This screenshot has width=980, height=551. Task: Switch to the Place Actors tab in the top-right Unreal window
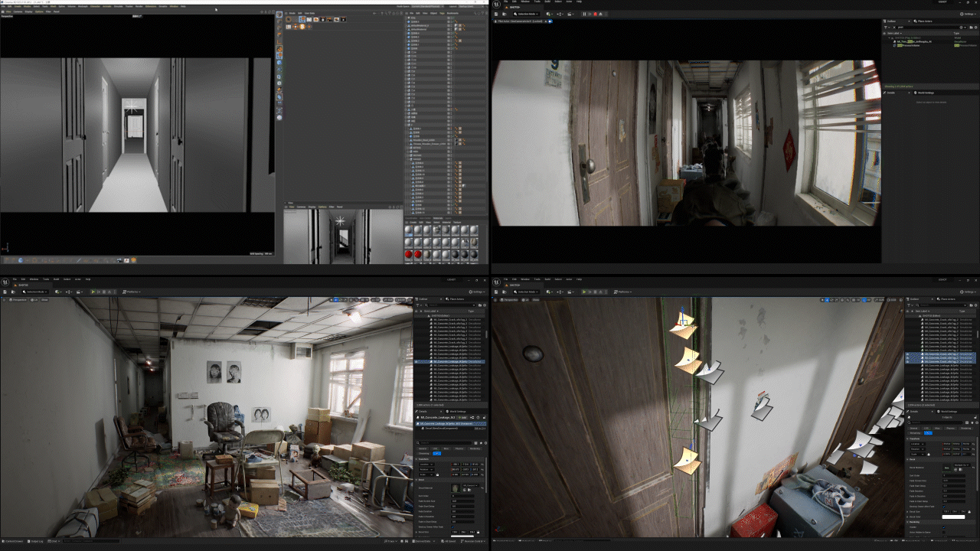tap(925, 21)
